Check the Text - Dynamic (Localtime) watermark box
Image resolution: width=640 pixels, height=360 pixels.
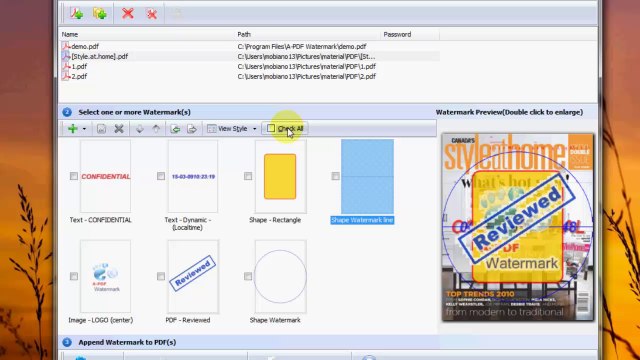click(161, 176)
